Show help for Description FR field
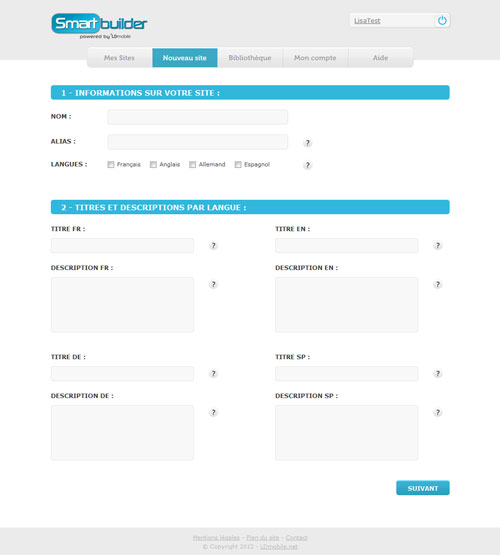 point(213,284)
